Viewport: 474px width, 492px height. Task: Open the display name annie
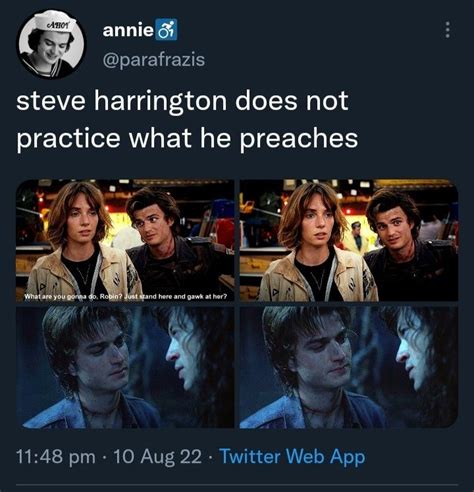pyautogui.click(x=128, y=30)
